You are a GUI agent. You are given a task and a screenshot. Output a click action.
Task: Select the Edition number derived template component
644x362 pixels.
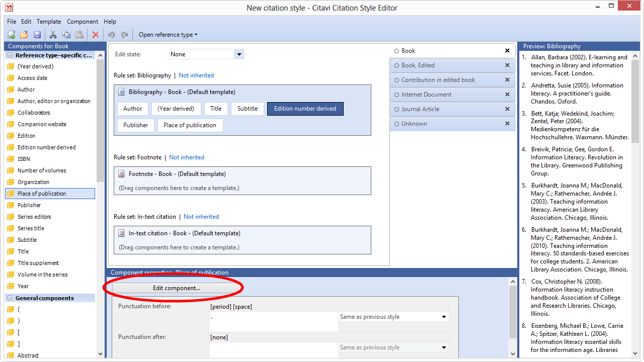(305, 109)
